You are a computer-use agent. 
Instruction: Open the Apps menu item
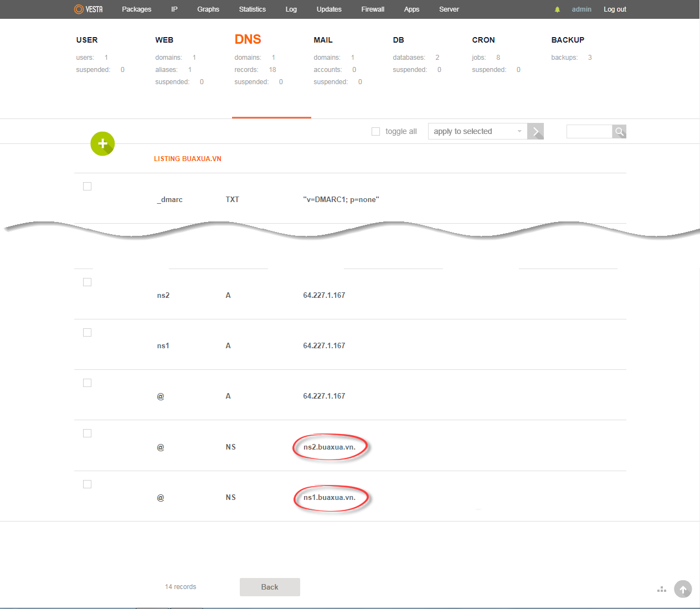pos(411,9)
